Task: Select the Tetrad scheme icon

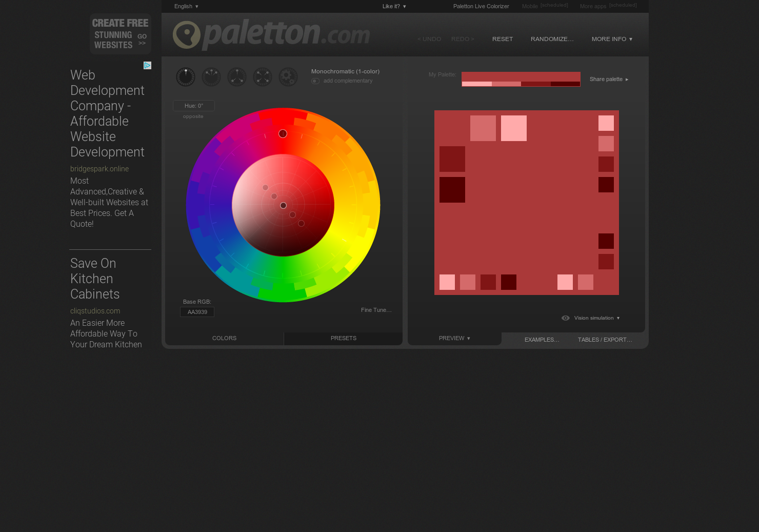Action: point(263,77)
